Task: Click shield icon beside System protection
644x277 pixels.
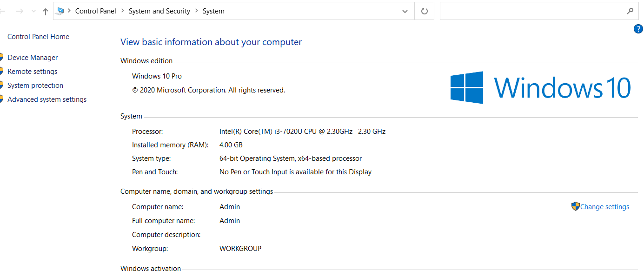Action: pyautogui.click(x=2, y=86)
